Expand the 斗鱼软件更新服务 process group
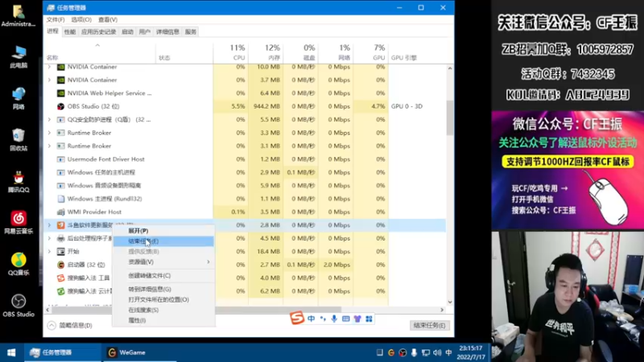This screenshot has width=644, height=362. 49,225
